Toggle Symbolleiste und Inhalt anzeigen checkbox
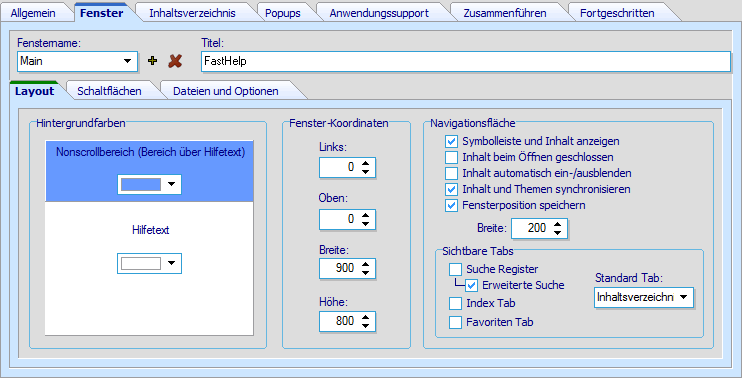This screenshot has height=378, width=742. (x=451, y=141)
